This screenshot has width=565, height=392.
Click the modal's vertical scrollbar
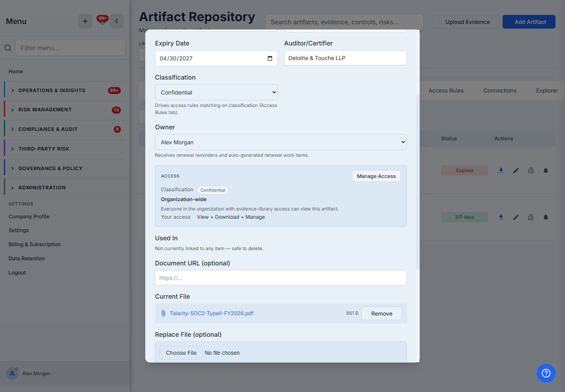(x=418, y=181)
